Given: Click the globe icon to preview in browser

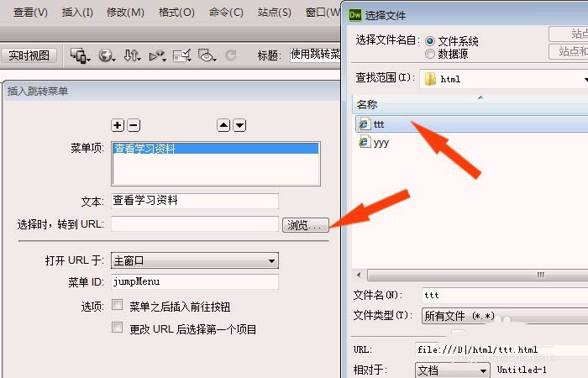Looking at the screenshot, I should 107,55.
